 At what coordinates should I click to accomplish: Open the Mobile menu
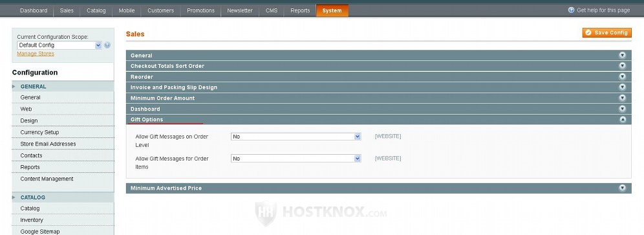(127, 11)
